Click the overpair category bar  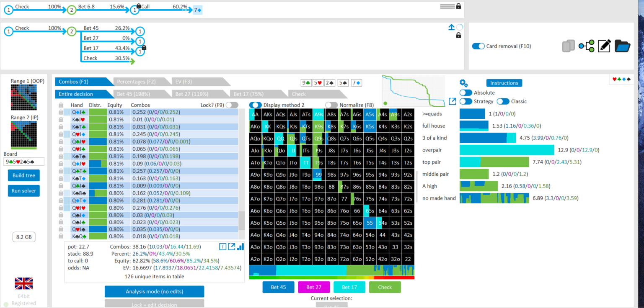tap(506, 150)
